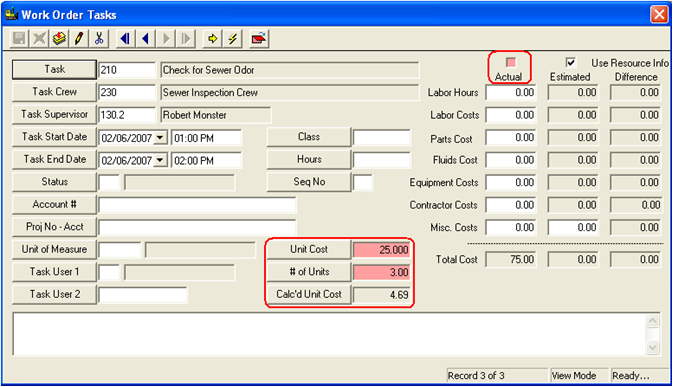Click the notes scrollbar up arrow
Image resolution: width=673 pixels, height=387 pixels.
[x=652, y=321]
